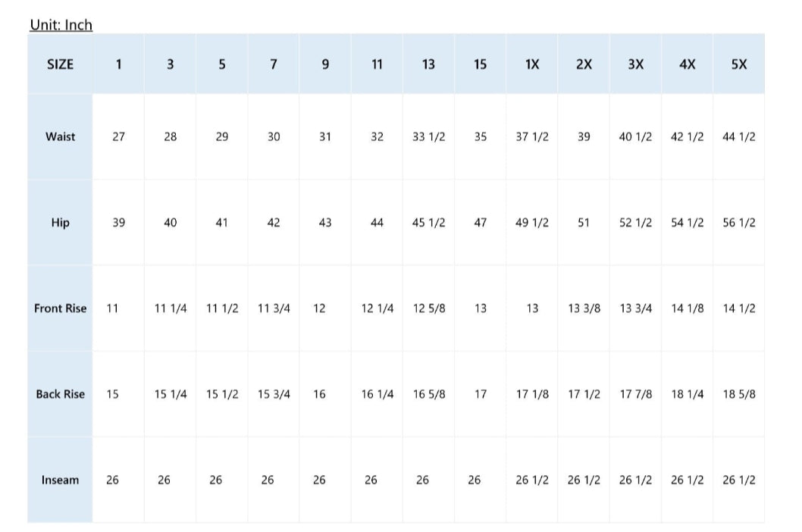Screen dimensions: 802x532
Task: Select the Waist row label
Action: pos(61,137)
